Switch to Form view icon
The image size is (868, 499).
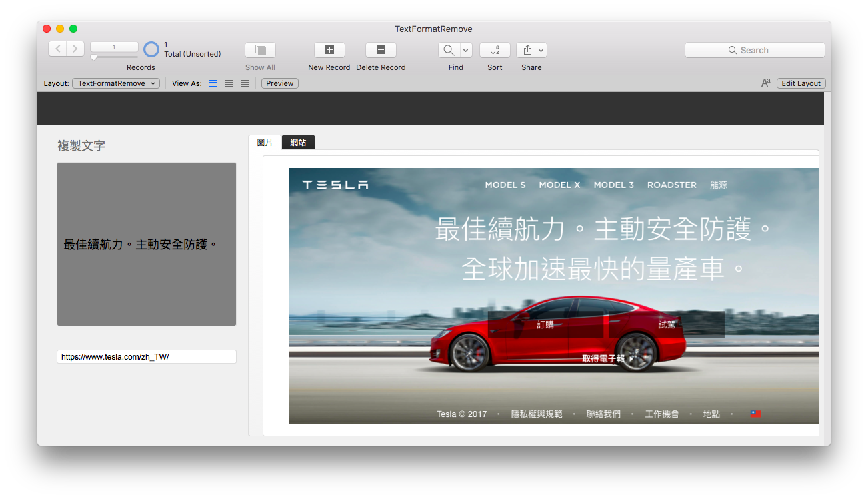[213, 83]
